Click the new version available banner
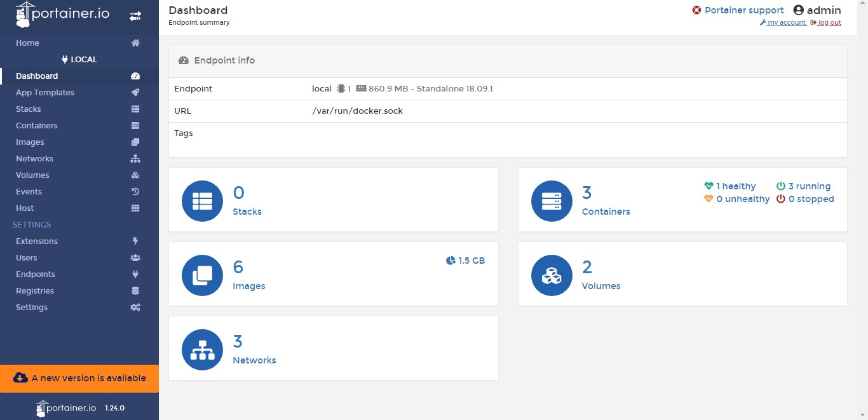Image resolution: width=868 pixels, height=420 pixels. [79, 378]
